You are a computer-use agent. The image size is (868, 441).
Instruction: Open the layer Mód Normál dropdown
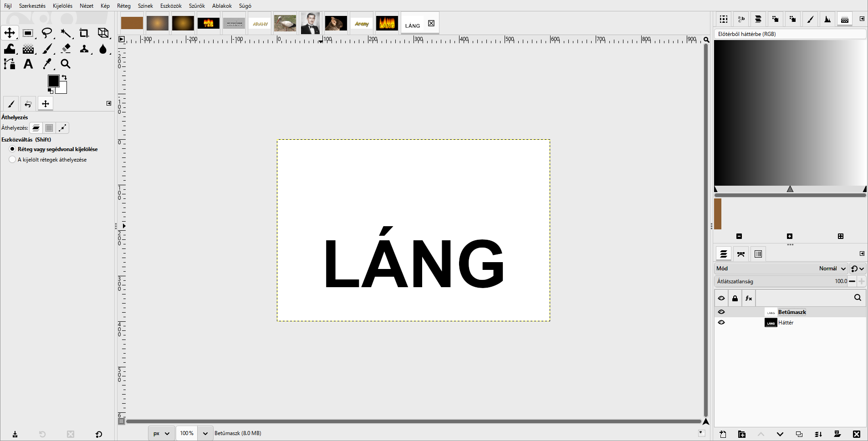coord(781,269)
